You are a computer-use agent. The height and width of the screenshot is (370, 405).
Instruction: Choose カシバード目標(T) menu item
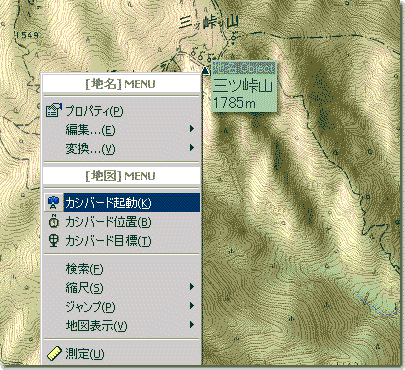tap(122, 241)
